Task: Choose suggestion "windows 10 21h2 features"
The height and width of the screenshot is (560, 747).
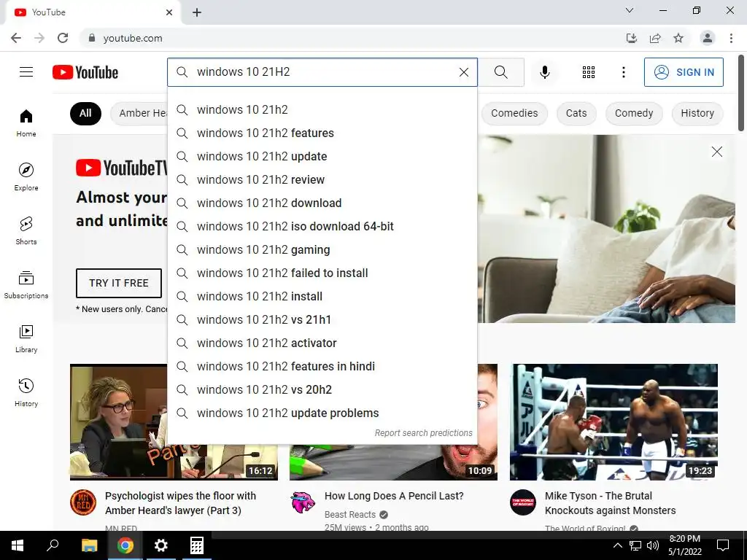Action: point(322,133)
